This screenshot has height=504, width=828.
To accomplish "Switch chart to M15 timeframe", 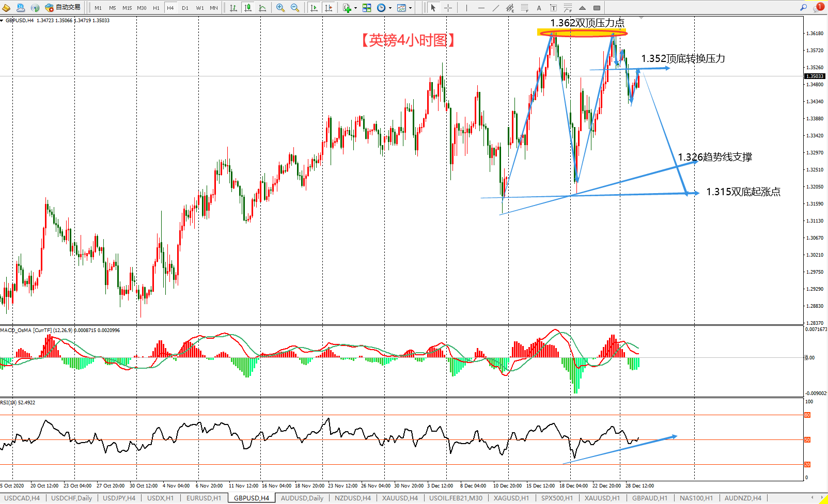I will (127, 8).
